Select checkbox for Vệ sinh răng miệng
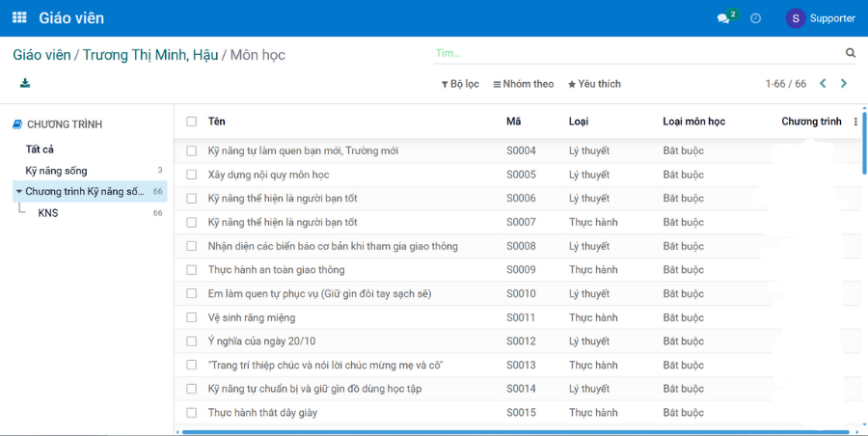 tap(192, 317)
